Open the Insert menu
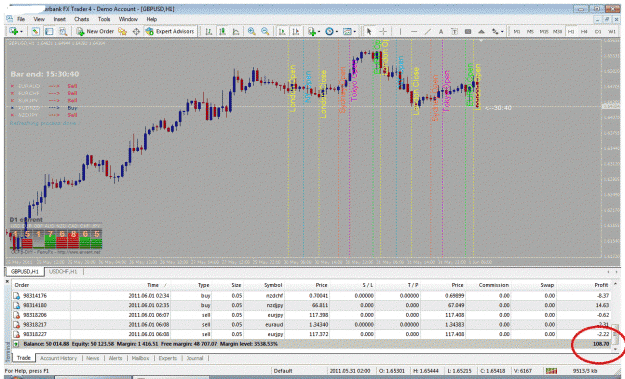Viewport: 625px width, 379px height. 59,19
